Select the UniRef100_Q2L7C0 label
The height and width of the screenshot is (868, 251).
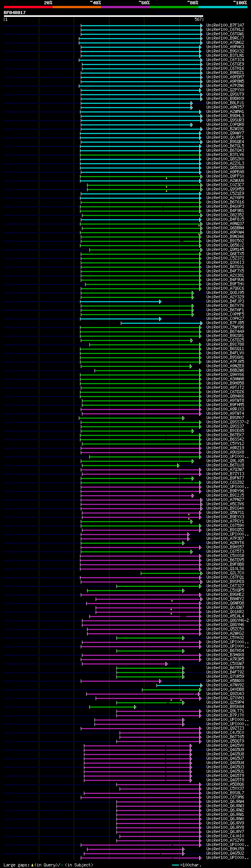(225, 573)
